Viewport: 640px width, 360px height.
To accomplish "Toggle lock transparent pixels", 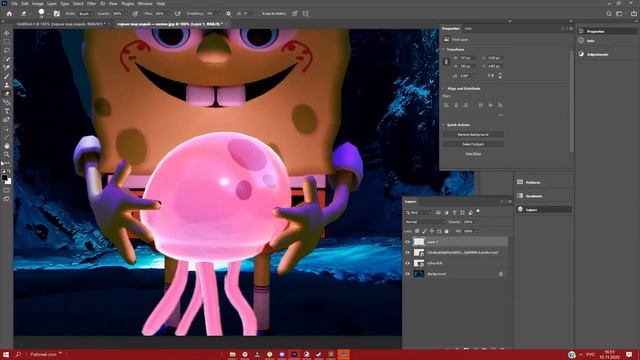I will (x=417, y=231).
